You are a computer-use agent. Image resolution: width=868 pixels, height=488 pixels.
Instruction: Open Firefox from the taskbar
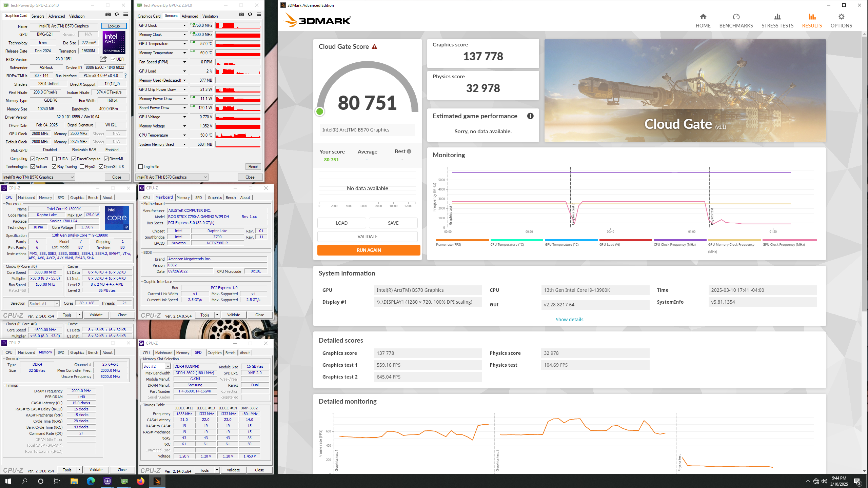pyautogui.click(x=140, y=481)
